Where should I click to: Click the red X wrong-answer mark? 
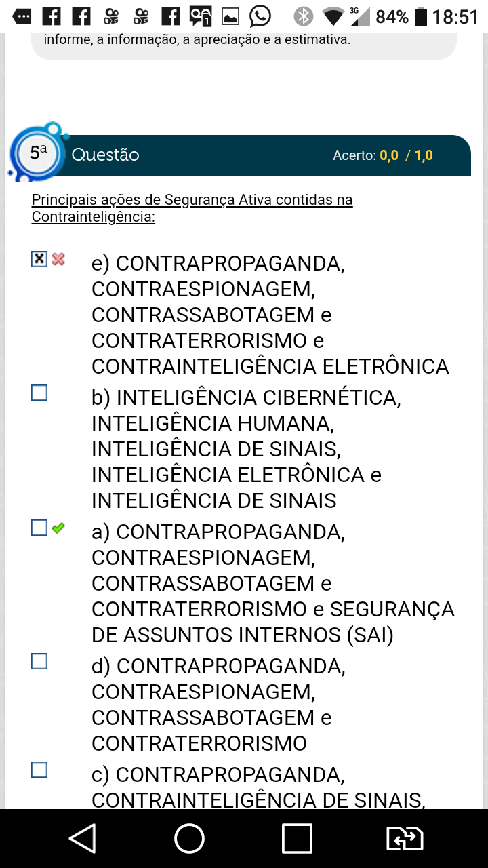58,258
